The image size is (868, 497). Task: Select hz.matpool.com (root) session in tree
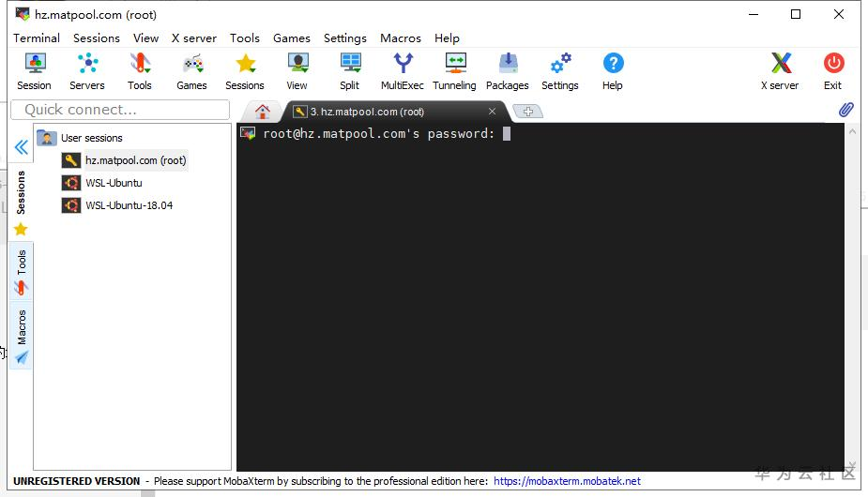point(125,160)
